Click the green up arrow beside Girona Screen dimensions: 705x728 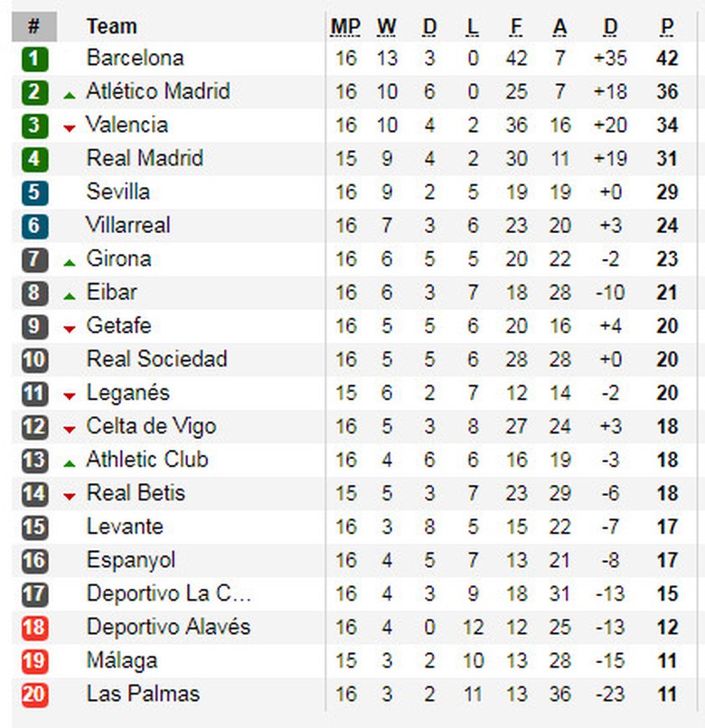[70, 262]
